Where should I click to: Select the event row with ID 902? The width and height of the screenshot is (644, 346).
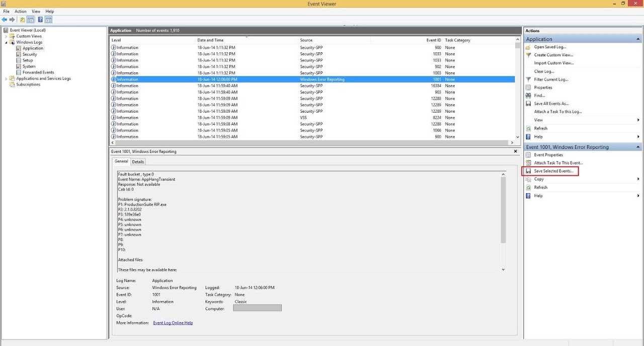click(312, 66)
